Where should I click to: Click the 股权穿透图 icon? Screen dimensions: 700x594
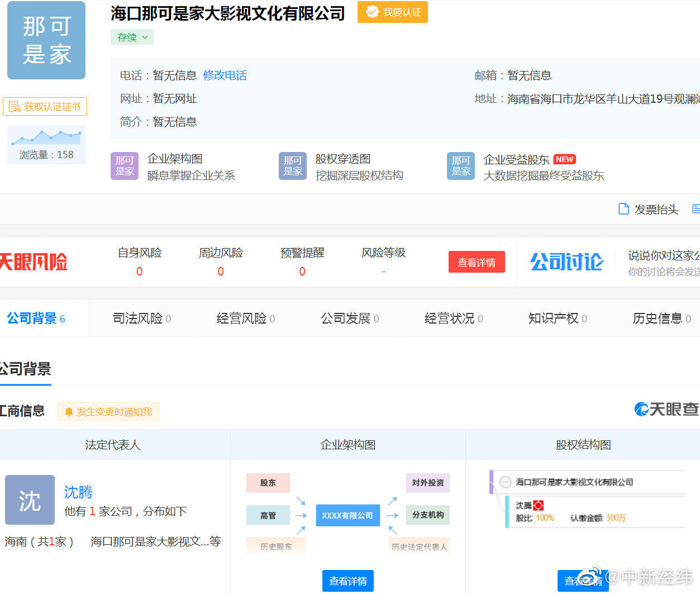293,166
